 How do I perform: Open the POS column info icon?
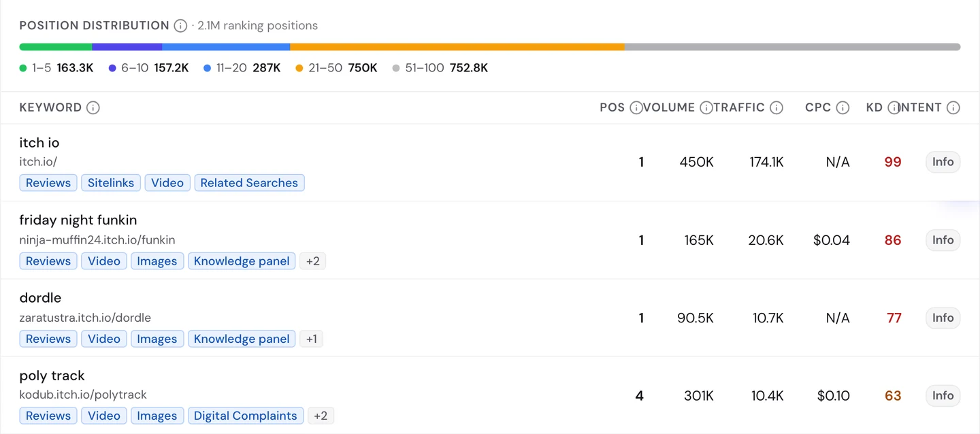click(x=636, y=107)
